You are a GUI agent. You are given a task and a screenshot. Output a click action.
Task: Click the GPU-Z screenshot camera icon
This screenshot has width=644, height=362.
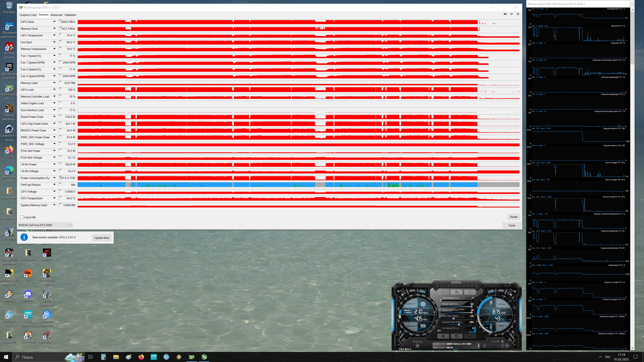click(505, 14)
